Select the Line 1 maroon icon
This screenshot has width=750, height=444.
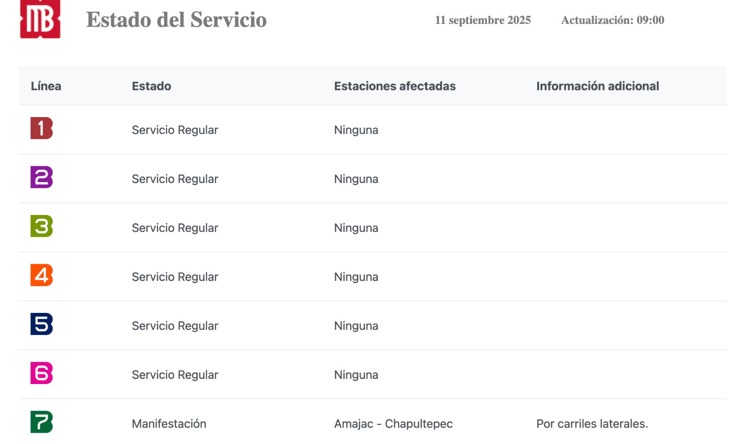coord(42,128)
